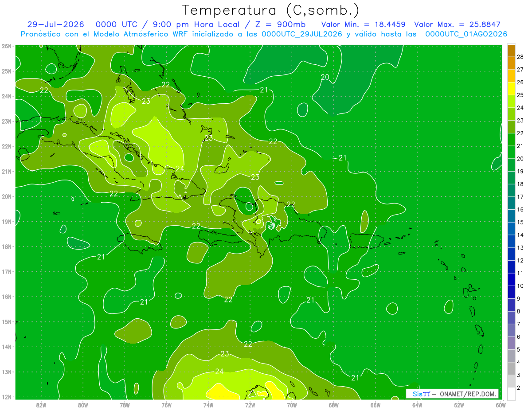
Task: Click init time '0000UTC_29JUL2026'
Action: point(302,34)
